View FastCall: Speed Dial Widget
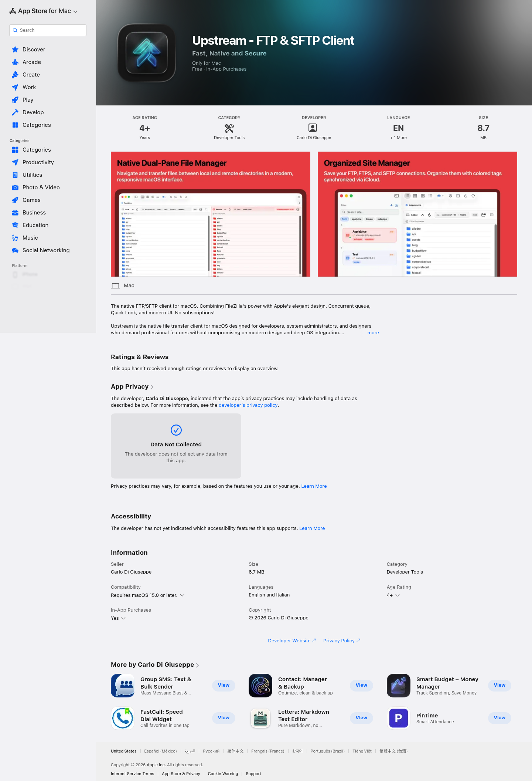 (224, 718)
